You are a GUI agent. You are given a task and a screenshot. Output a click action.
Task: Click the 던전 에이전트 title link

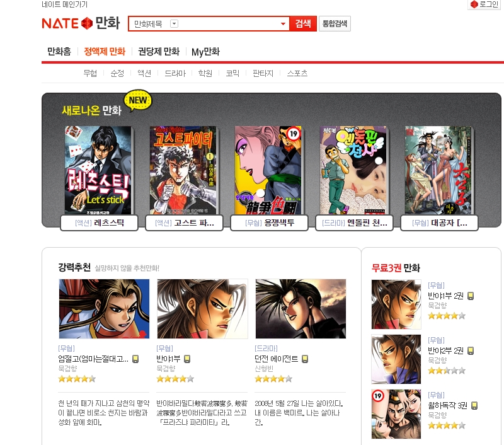[x=277, y=359]
